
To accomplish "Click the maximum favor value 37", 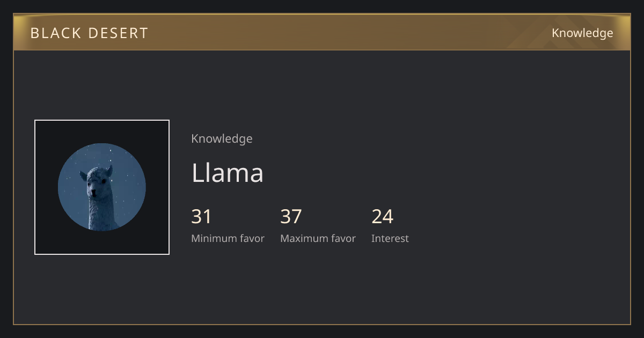I will click(x=291, y=217).
